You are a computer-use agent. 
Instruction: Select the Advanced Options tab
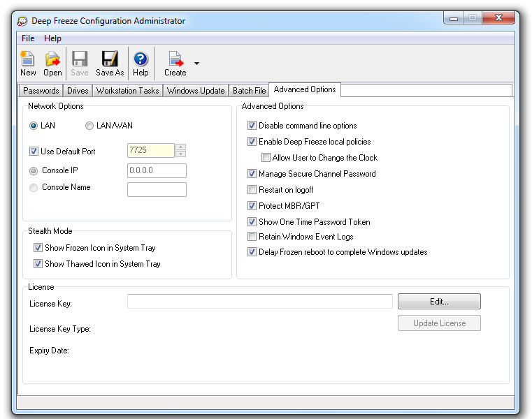tap(305, 89)
